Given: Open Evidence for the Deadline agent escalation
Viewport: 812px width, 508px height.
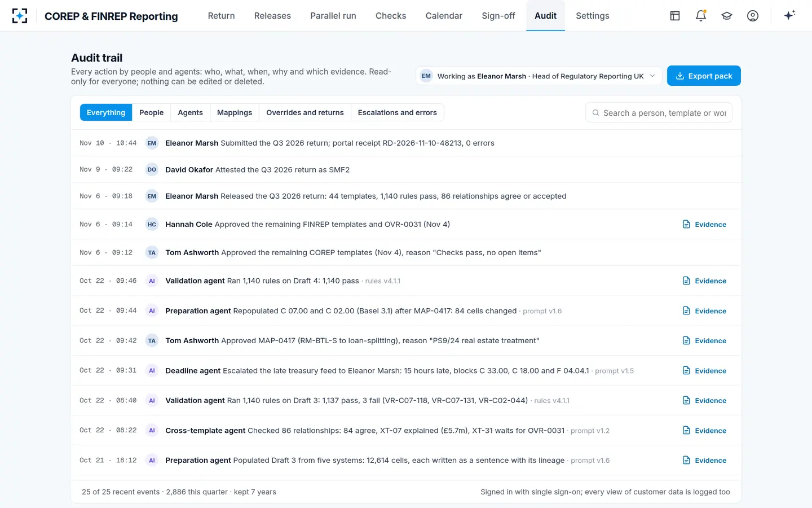Looking at the screenshot, I should click(704, 371).
